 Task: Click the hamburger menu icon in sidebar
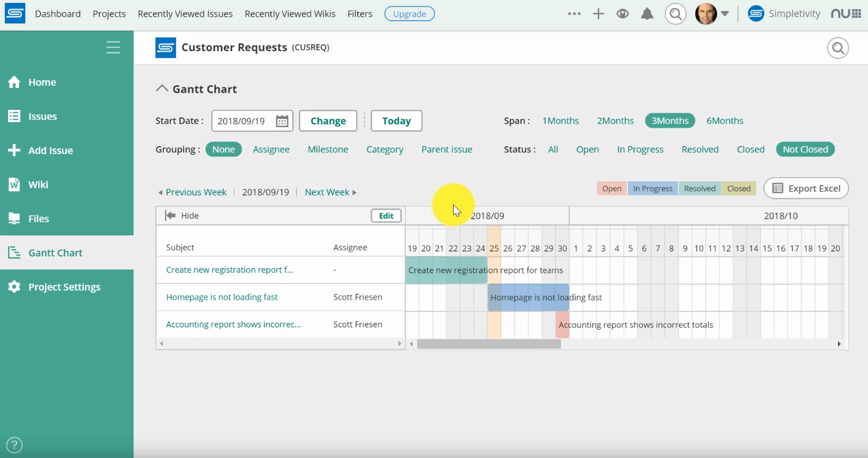pos(113,47)
